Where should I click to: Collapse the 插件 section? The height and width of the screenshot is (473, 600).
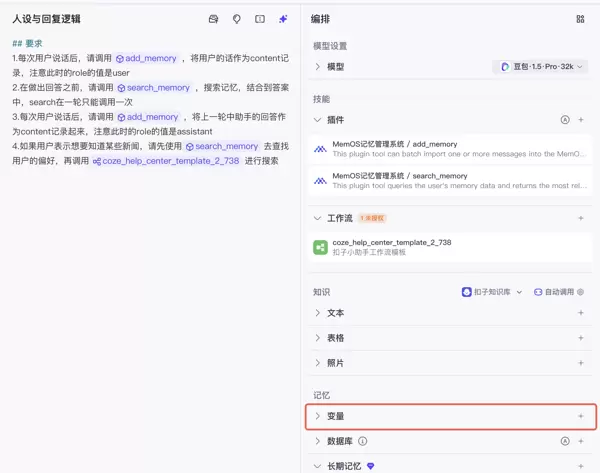pyautogui.click(x=318, y=120)
